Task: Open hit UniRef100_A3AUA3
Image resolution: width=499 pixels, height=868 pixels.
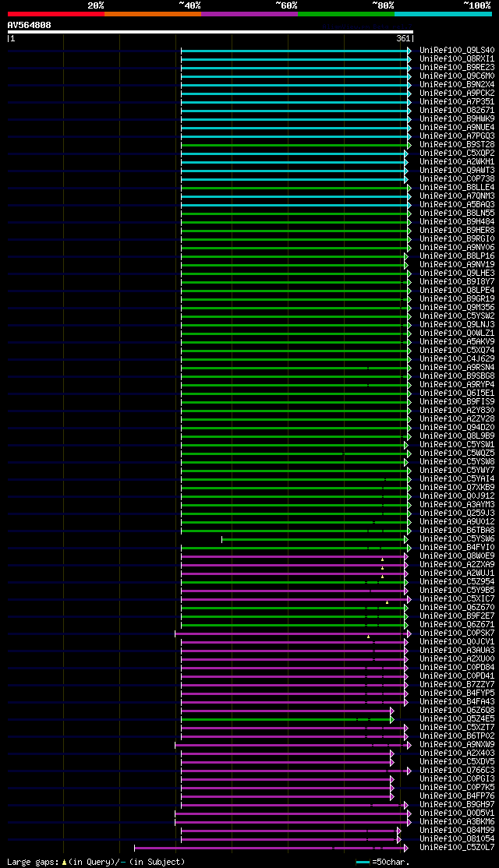Action: 457,651
